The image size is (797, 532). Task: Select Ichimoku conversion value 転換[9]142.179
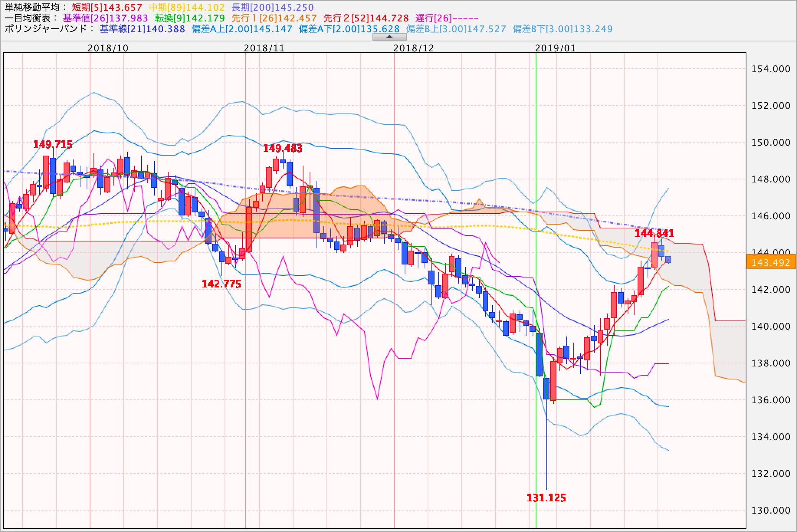pos(190,18)
